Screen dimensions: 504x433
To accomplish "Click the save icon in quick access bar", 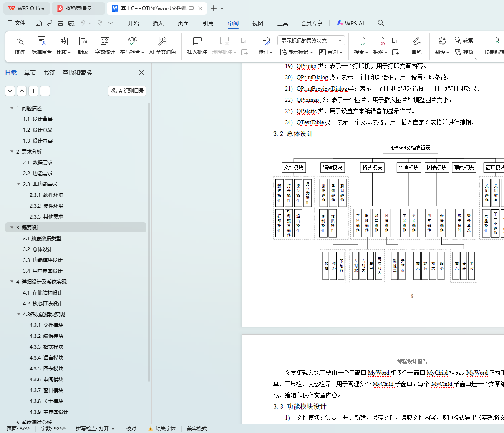I will click(x=39, y=23).
